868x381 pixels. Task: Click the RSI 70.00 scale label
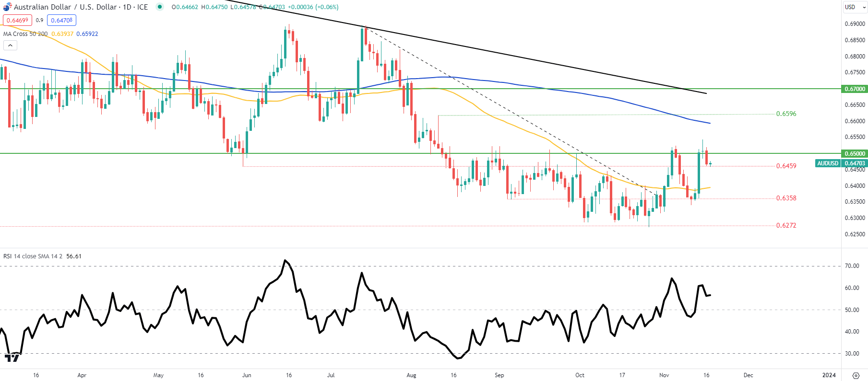click(852, 266)
